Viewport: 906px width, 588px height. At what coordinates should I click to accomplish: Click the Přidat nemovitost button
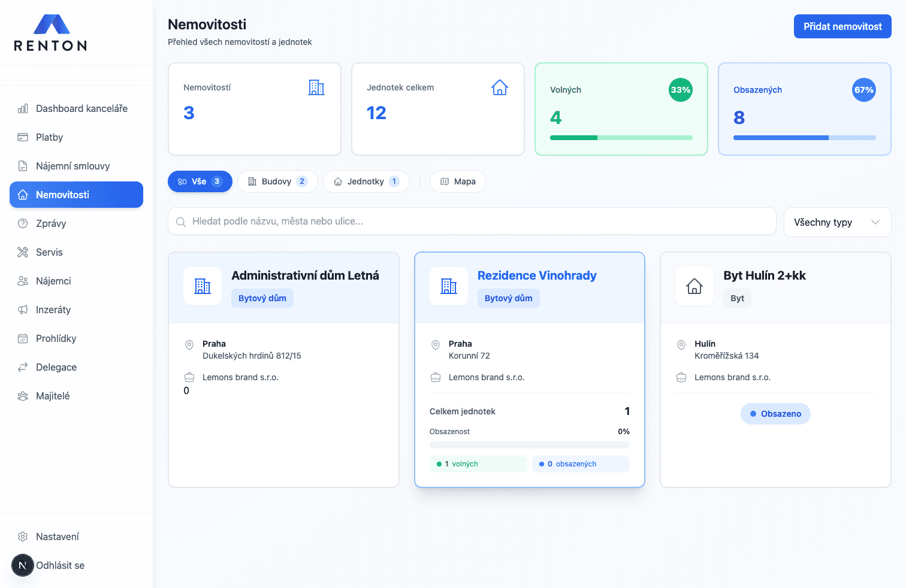(842, 26)
